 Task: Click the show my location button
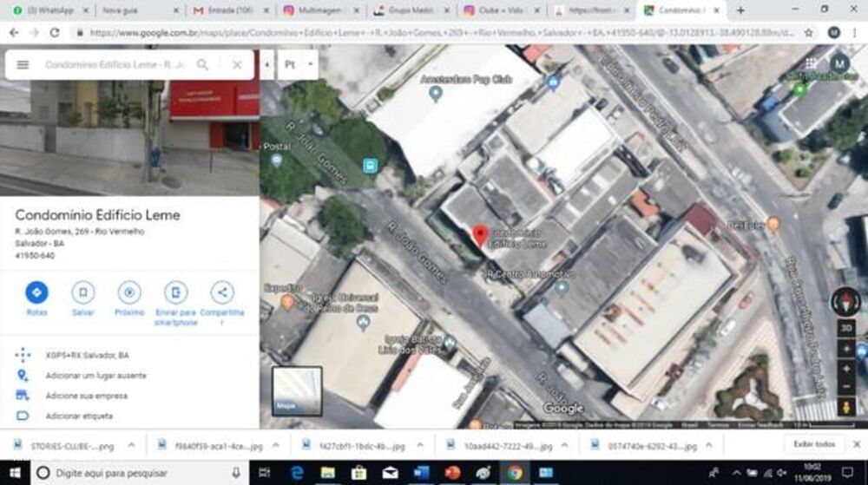click(x=846, y=349)
